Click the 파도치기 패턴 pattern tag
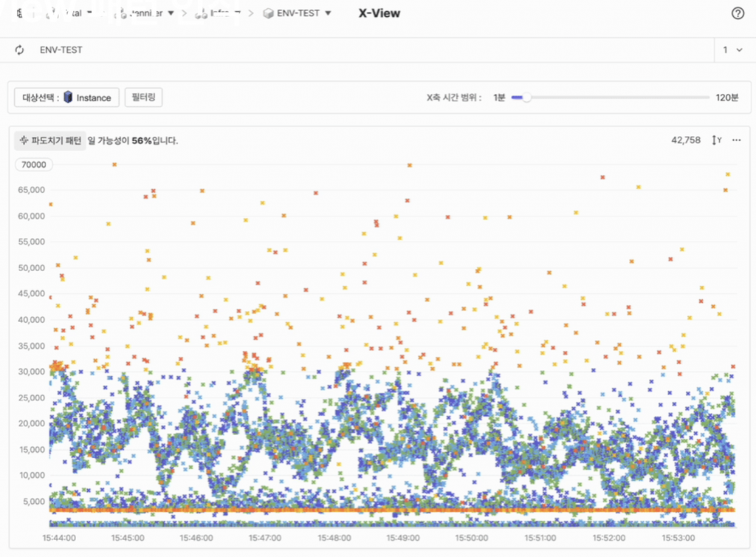Image resolution: width=756 pixels, height=557 pixels. pos(50,140)
